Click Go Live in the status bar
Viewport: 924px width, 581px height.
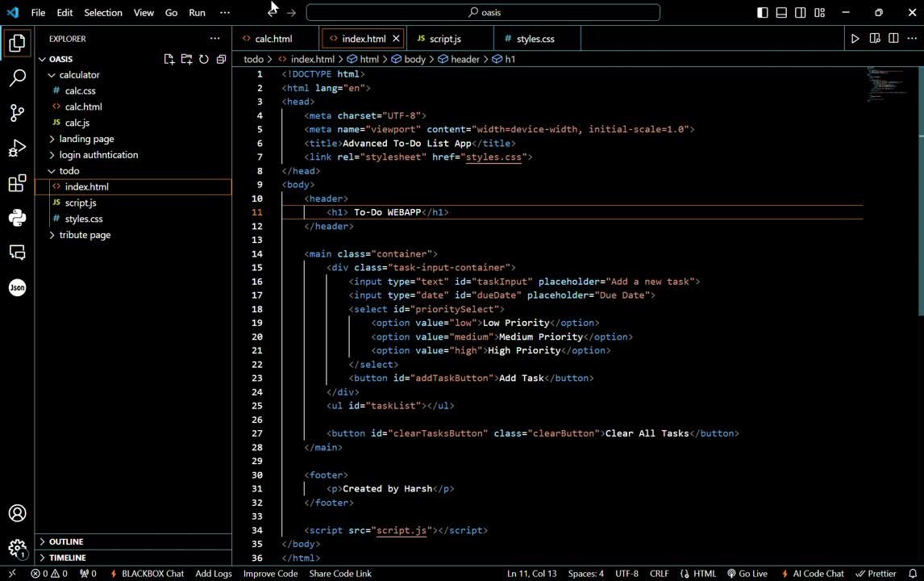coord(747,574)
